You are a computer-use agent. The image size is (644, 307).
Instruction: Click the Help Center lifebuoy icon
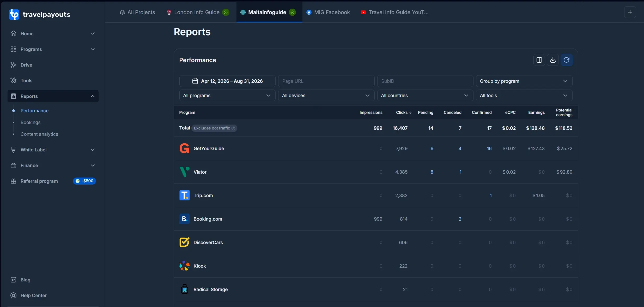point(13,296)
